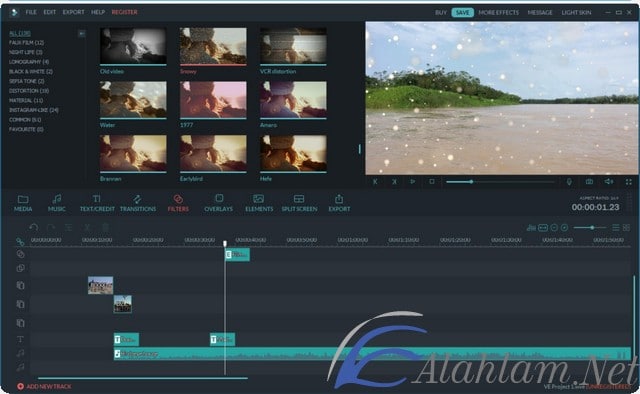Open the Export menu
Viewport: 640px width, 394px height.
click(73, 12)
